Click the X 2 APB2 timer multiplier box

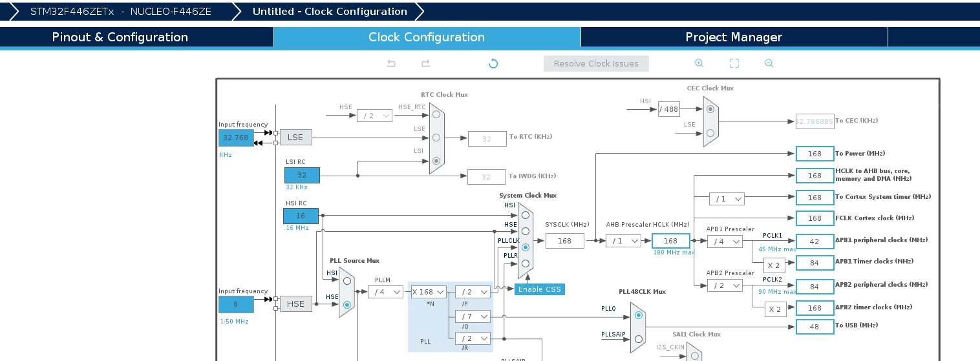776,309
